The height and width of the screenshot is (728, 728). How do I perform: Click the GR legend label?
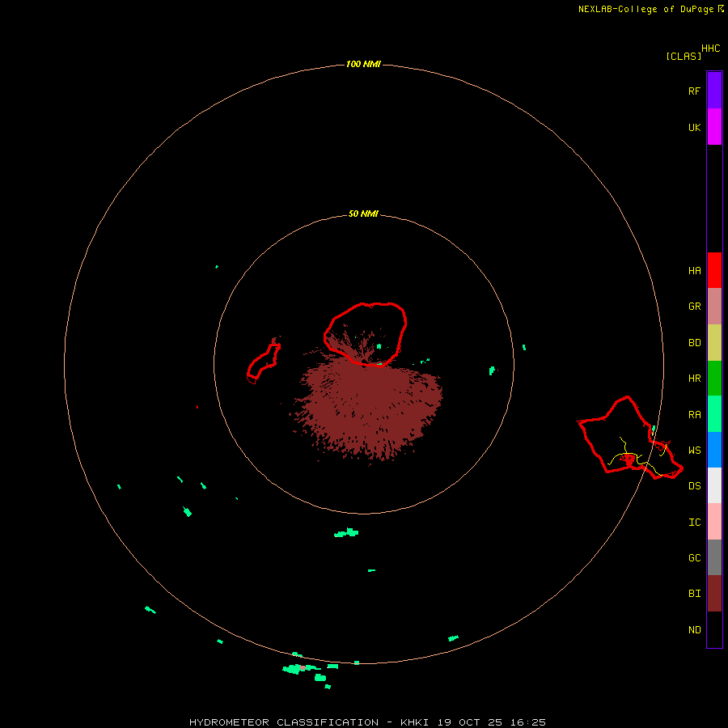coord(694,307)
